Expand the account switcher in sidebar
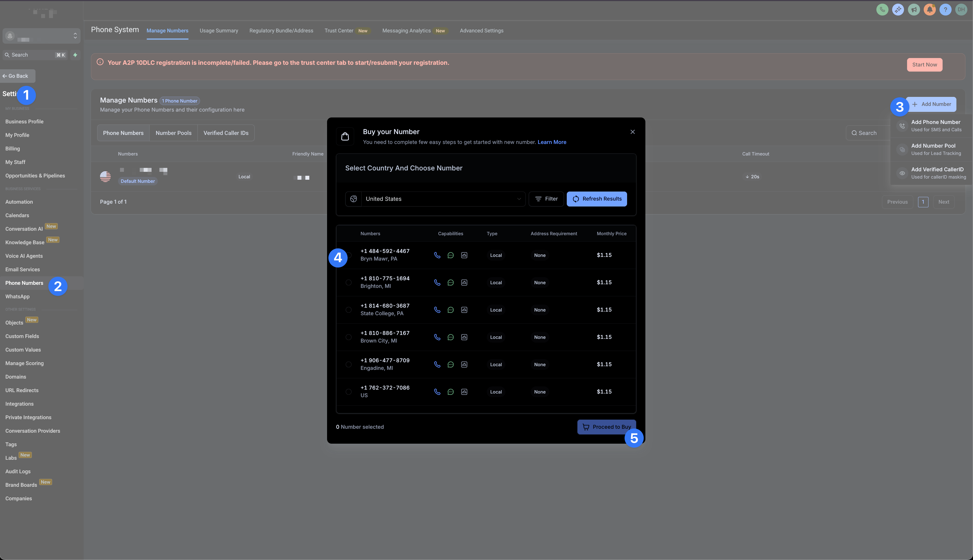Image resolution: width=973 pixels, height=560 pixels. coord(41,36)
